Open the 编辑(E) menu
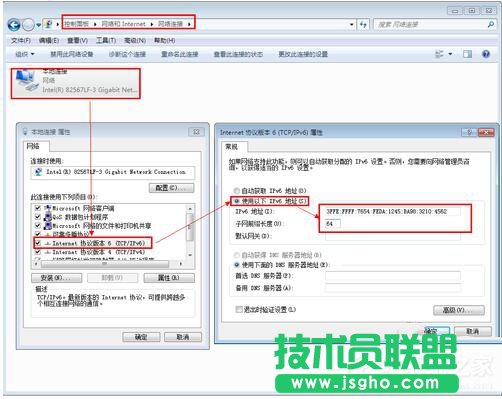This screenshot has height=399, width=502. click(49, 41)
